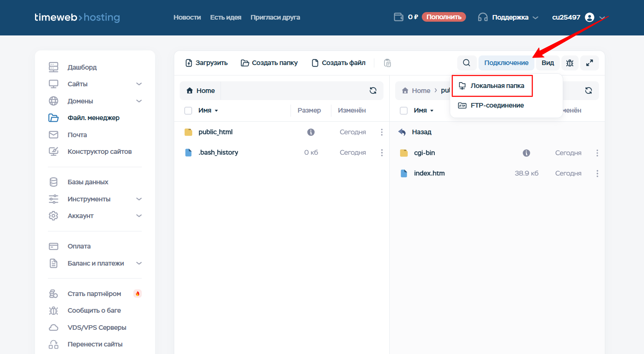Click the Вид view button

click(x=548, y=63)
